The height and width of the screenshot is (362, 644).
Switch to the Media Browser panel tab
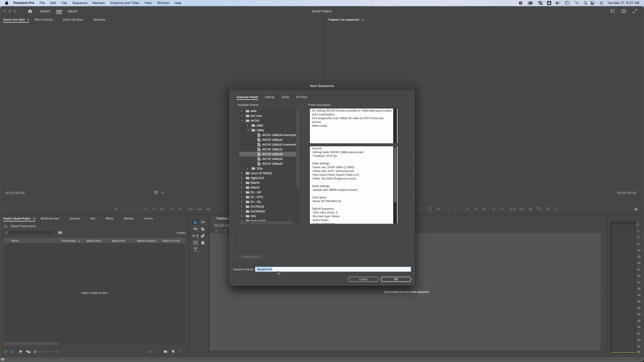coord(50,218)
